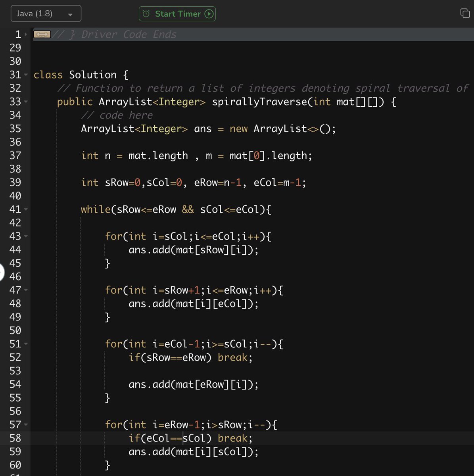
Task: Click 'if(eCol==sCol) break;' statement
Action: (x=190, y=438)
